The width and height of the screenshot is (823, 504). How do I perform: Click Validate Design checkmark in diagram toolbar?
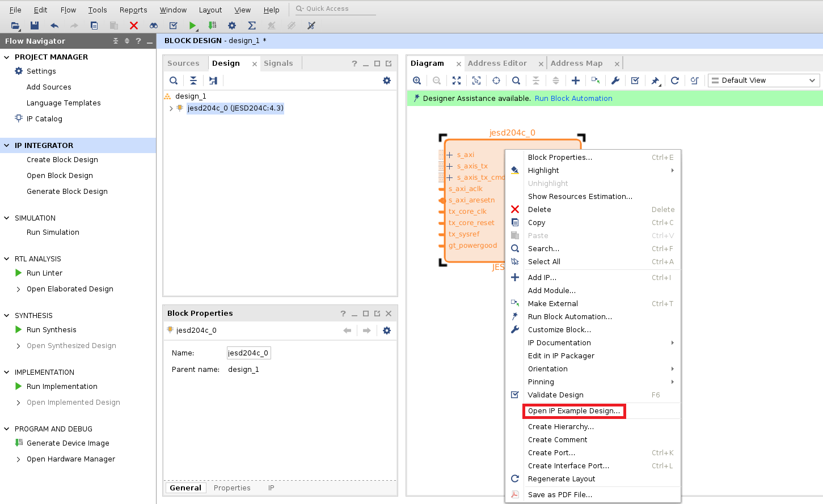[635, 81]
